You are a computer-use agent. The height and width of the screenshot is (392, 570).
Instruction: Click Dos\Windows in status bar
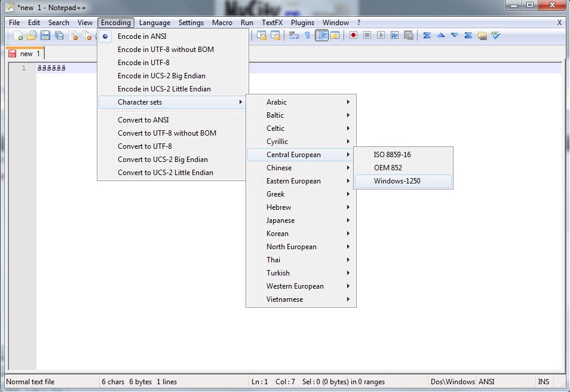(452, 382)
